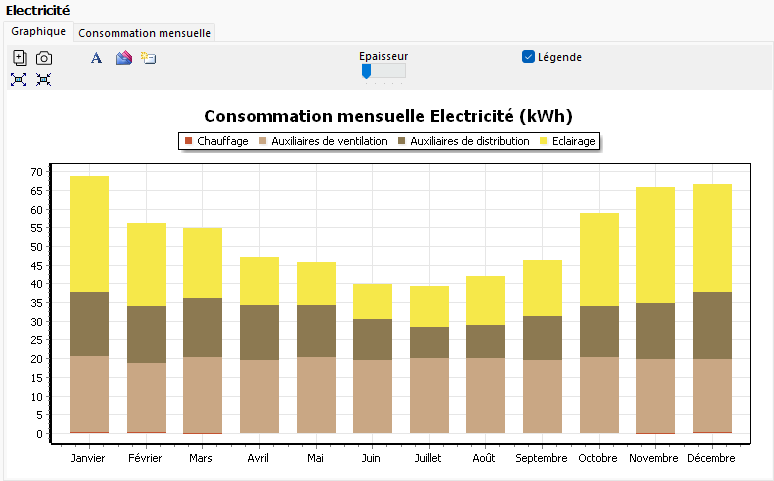Click the brown Auxiliaires de distribution legend swatch

pos(401,141)
